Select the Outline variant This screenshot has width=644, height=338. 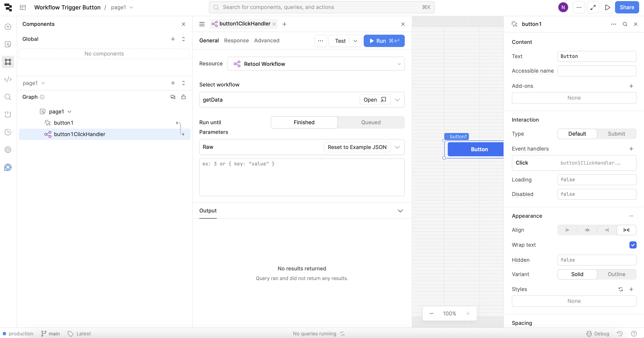pyautogui.click(x=616, y=274)
